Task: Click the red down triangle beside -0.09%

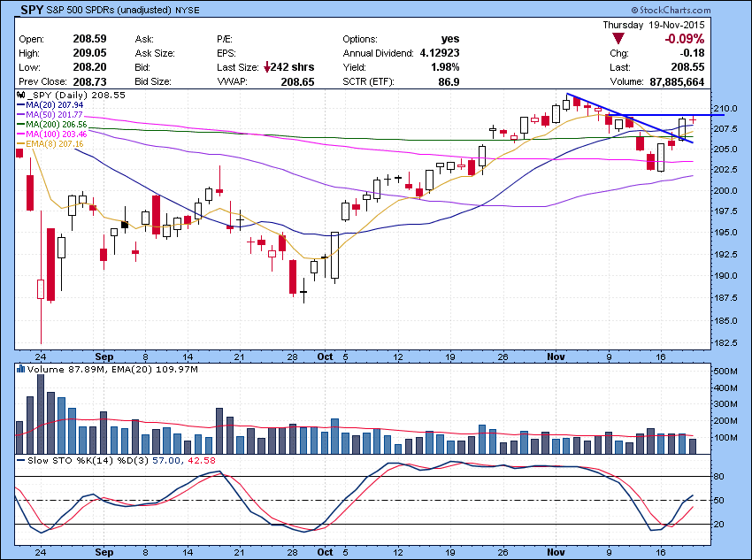Action: tap(618, 39)
